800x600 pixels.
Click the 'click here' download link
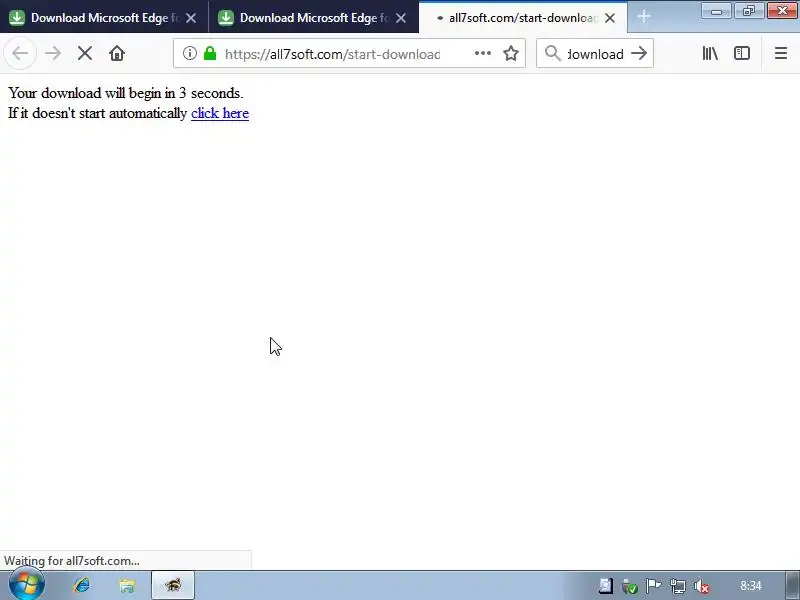(x=220, y=113)
